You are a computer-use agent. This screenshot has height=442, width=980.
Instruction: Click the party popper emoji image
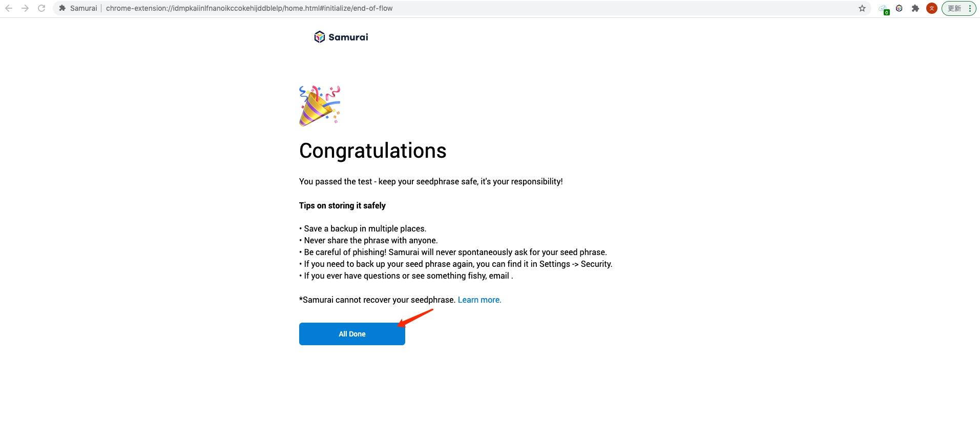point(320,106)
